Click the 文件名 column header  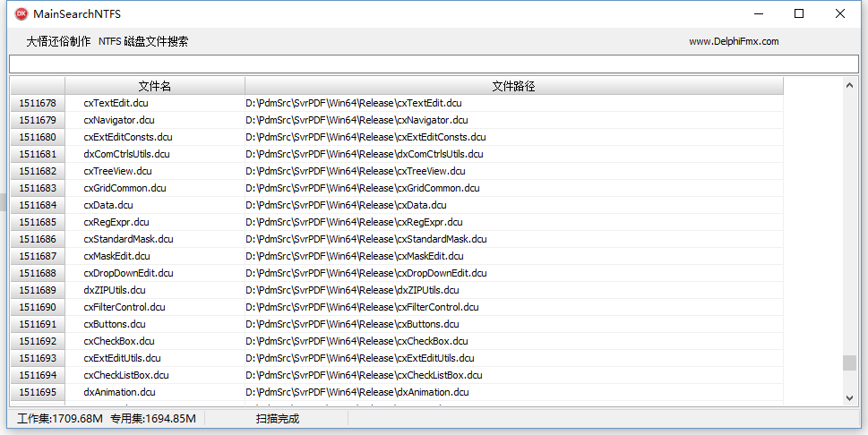tap(155, 86)
